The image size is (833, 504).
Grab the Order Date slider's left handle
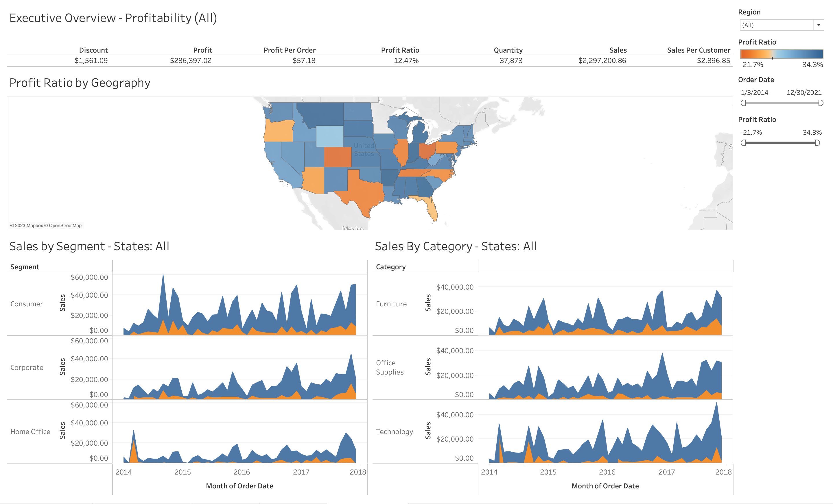[x=743, y=103]
